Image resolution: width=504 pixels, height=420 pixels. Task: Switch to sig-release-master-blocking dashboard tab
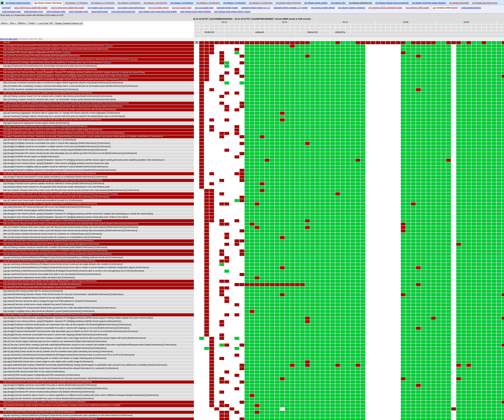coord(18,3)
